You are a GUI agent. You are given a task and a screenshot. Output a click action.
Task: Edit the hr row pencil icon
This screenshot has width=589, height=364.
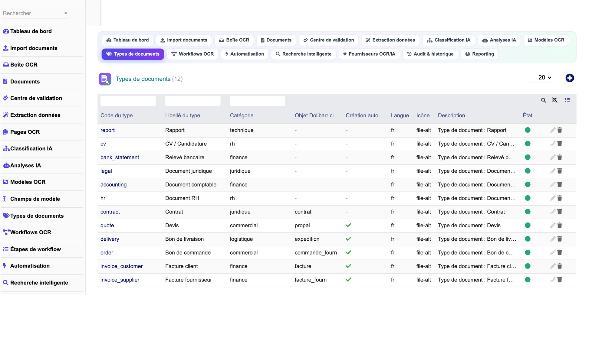553,198
